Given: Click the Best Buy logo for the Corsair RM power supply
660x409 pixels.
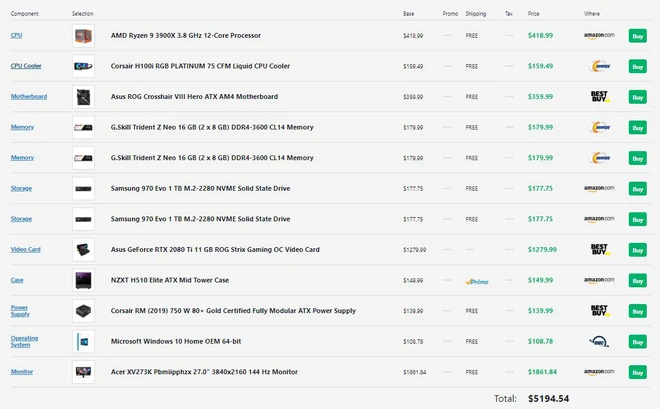Looking at the screenshot, I should click(599, 311).
